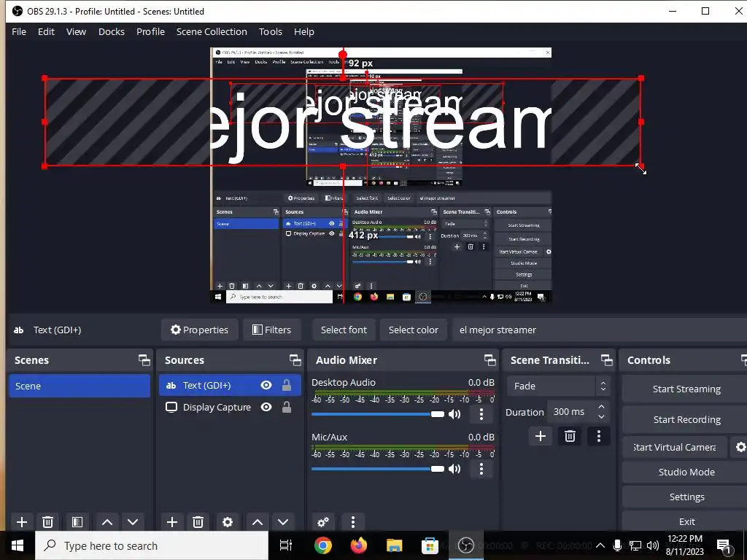Open virtual camera settings gear

(x=740, y=447)
